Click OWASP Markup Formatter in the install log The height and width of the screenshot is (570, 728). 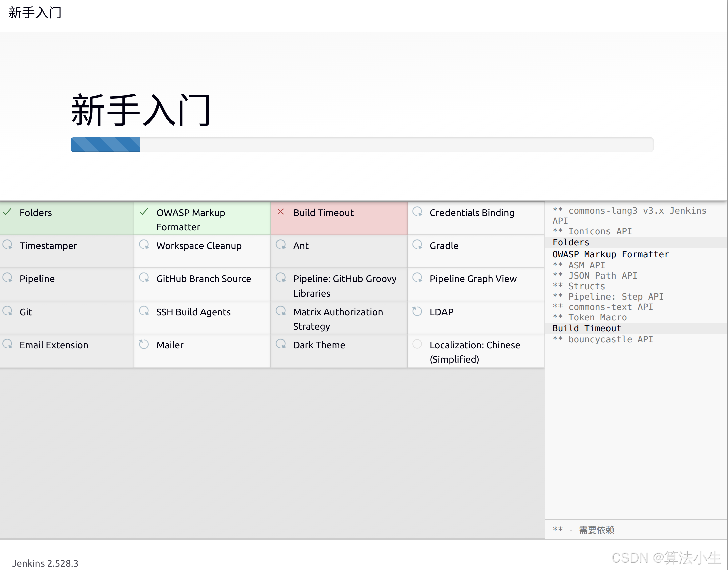point(611,254)
